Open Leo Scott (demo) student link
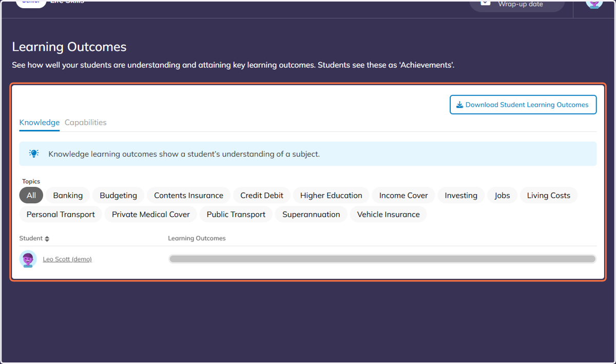Screen dimensions: 616x364 click(67, 259)
